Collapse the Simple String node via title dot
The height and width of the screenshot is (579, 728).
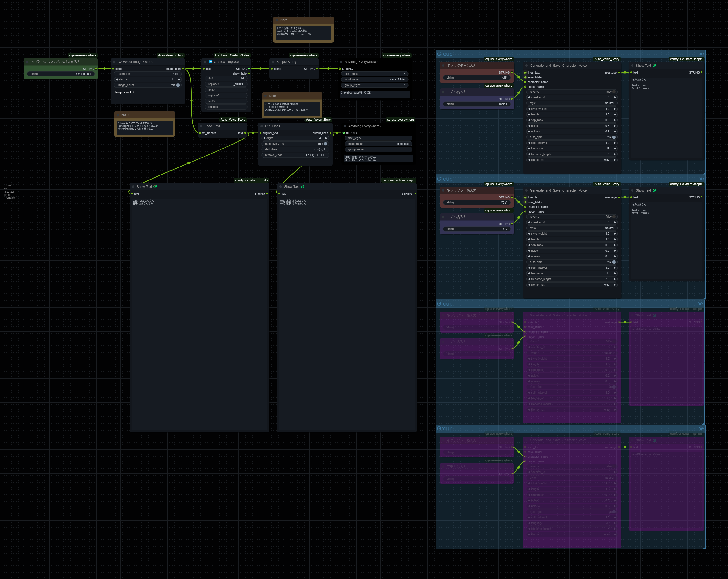click(273, 62)
